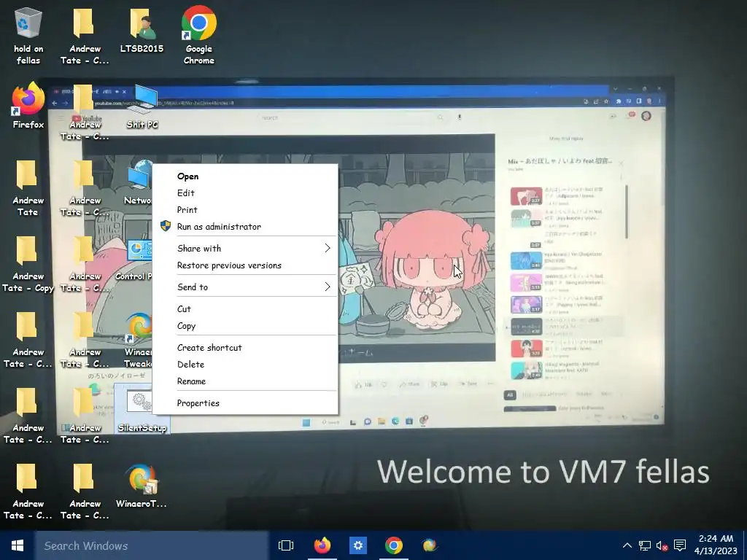The width and height of the screenshot is (747, 560).
Task: Open the clock showing 2:24 AM
Action: tap(716, 545)
